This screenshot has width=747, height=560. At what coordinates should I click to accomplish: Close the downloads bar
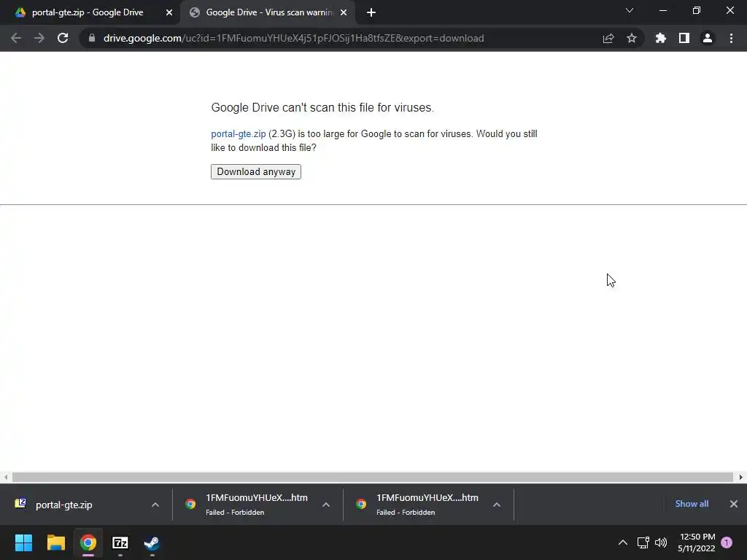pyautogui.click(x=734, y=504)
